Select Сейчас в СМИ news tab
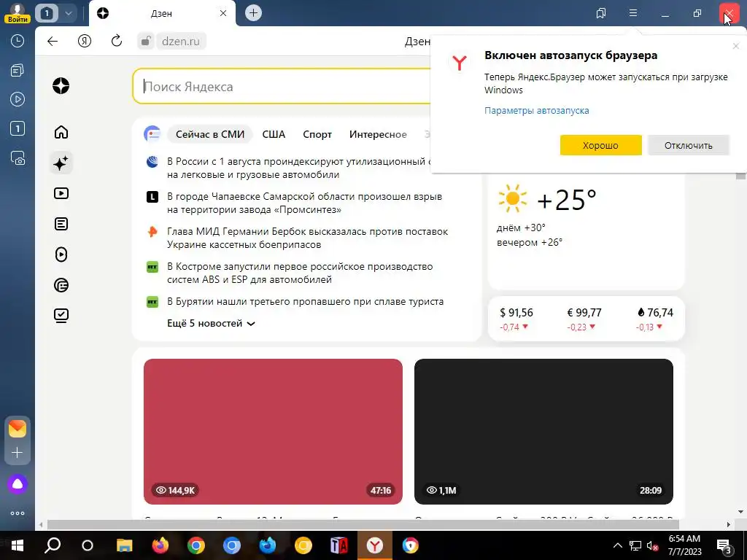The width and height of the screenshot is (747, 560). click(209, 134)
